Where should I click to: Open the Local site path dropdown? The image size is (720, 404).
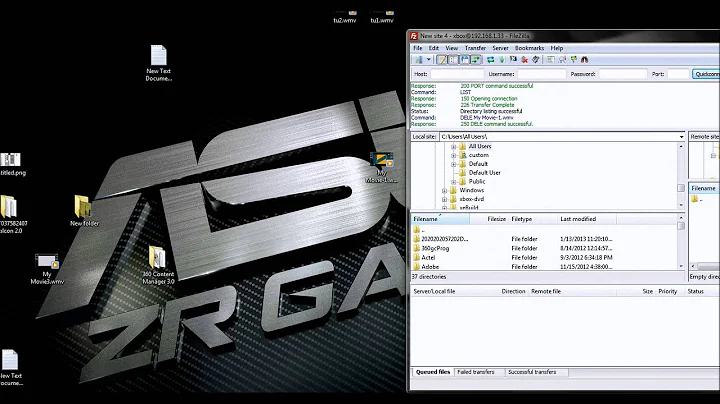tap(681, 137)
